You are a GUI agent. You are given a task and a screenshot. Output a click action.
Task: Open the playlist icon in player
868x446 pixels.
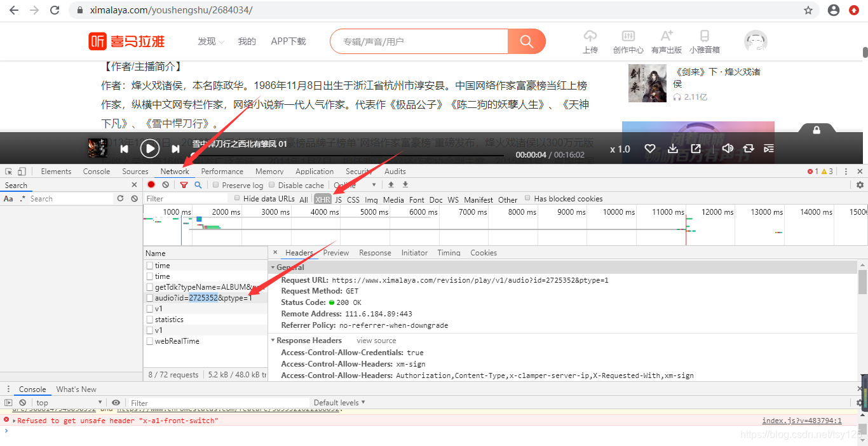click(769, 149)
